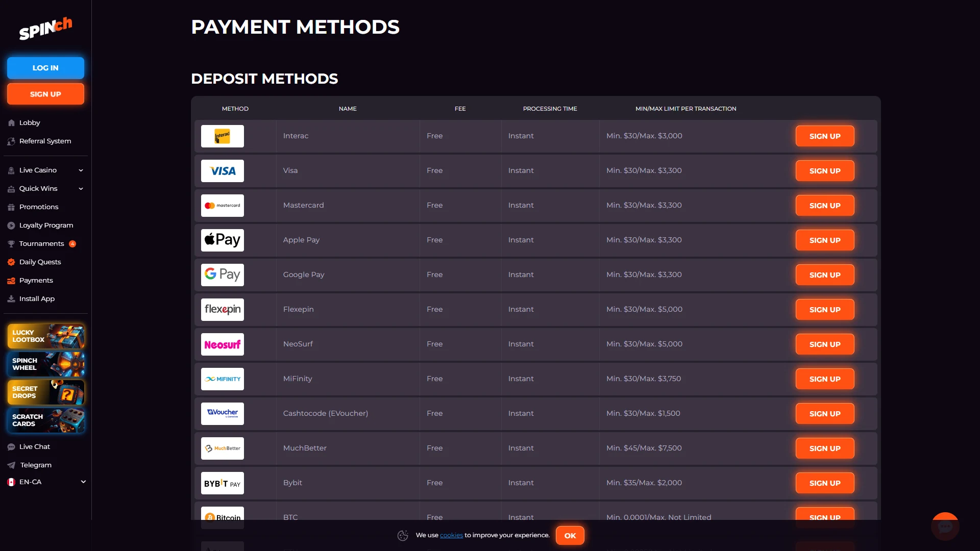
Task: Click the Canadian flag language icon
Action: click(x=11, y=482)
